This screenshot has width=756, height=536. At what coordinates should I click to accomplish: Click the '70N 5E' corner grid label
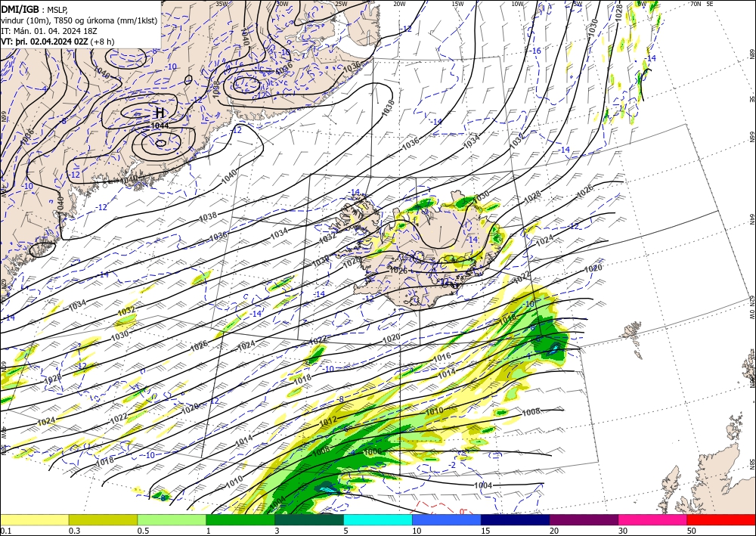tap(702, 4)
